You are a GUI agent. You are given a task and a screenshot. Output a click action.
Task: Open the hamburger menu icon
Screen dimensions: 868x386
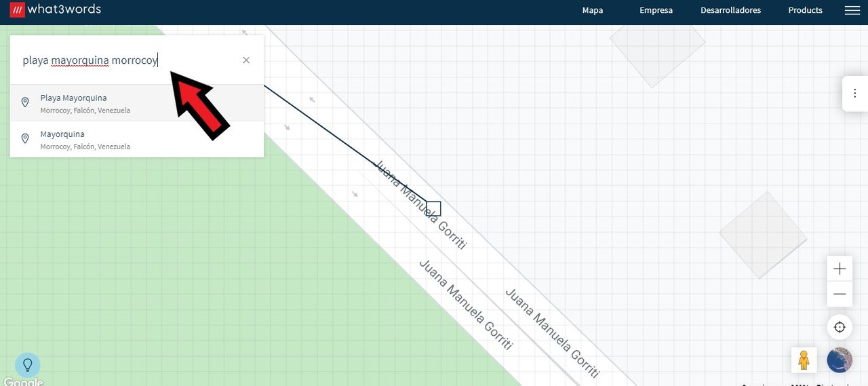[852, 10]
